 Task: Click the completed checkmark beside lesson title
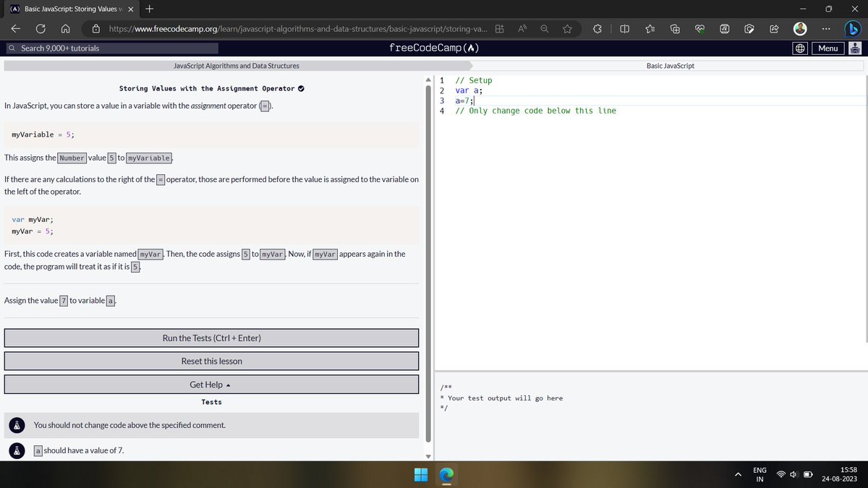click(301, 89)
